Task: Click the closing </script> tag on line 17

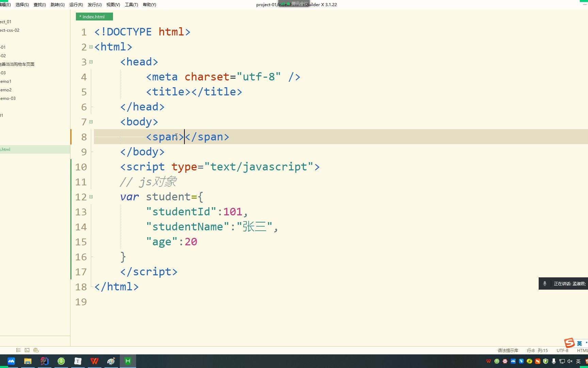Action: point(149,272)
